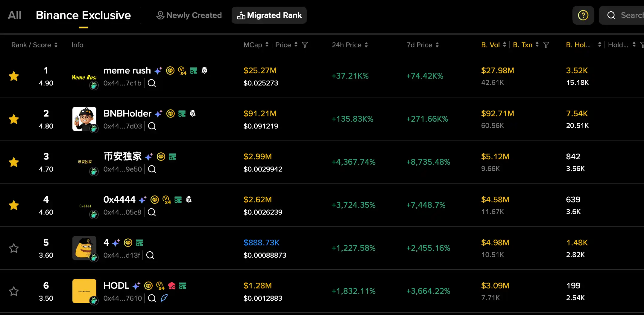644x315 pixels.
Task: Click the gold diamond badge next to BNBHolder
Action: pos(170,114)
